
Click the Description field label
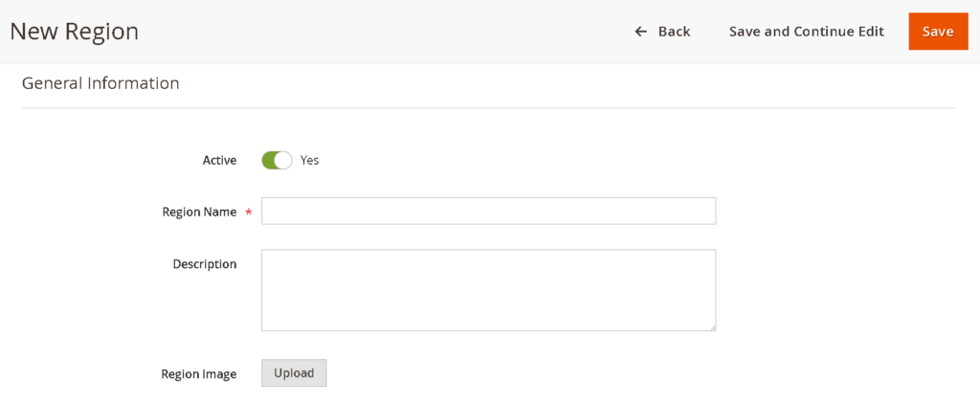204,263
